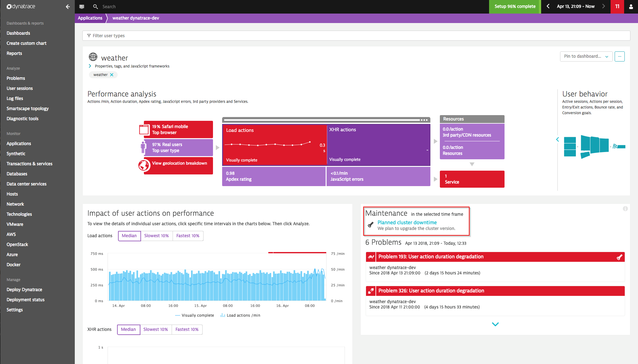
Task: Click the browser window icon for Top browser
Action: pyautogui.click(x=144, y=130)
